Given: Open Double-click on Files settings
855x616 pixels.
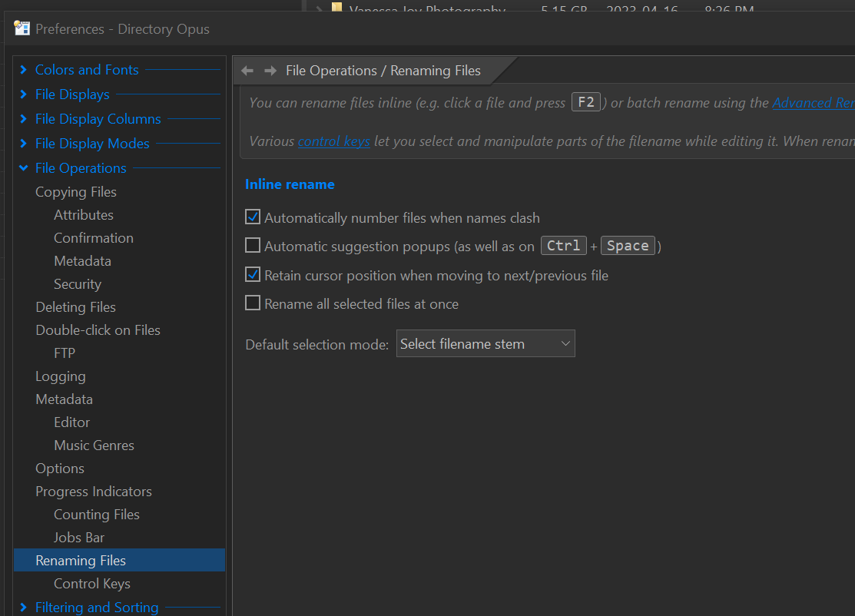Looking at the screenshot, I should pyautogui.click(x=98, y=330).
